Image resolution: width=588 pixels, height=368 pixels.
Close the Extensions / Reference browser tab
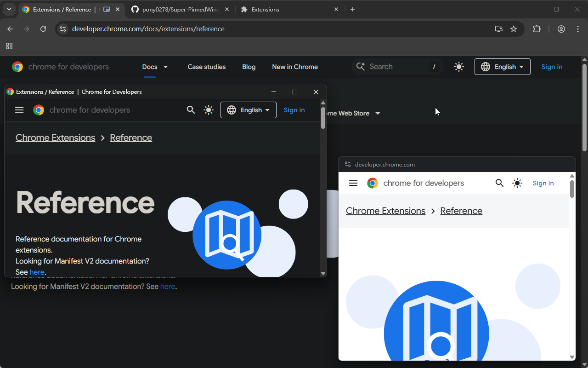tap(118, 9)
